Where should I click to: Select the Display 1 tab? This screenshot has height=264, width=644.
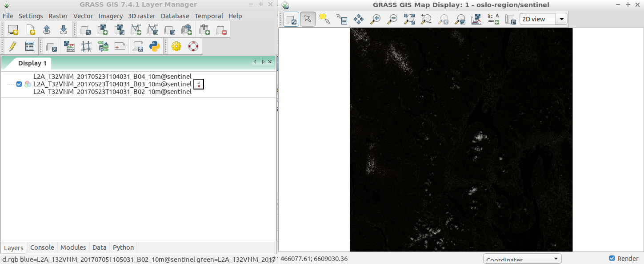[32, 63]
